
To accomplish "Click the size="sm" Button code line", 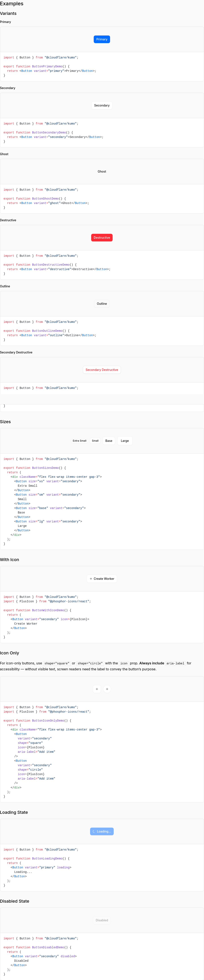I will pos(48,495).
